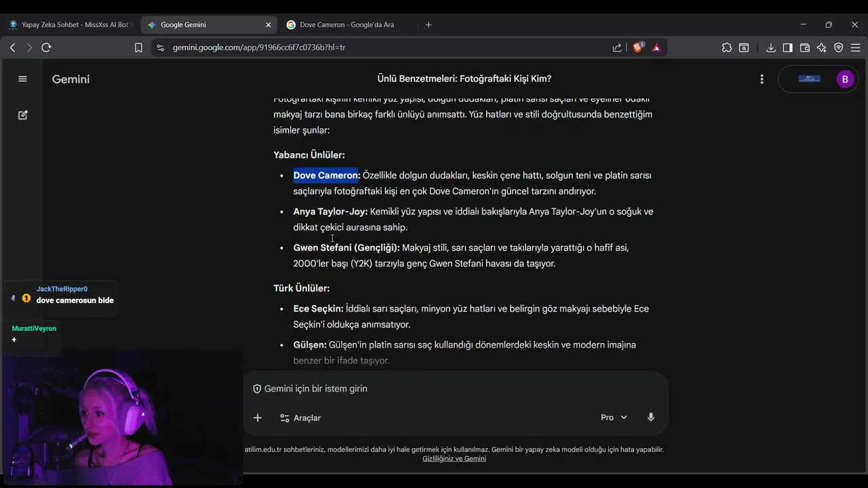
Task: Switch to Dove Cameron Google search tab
Action: (346, 24)
